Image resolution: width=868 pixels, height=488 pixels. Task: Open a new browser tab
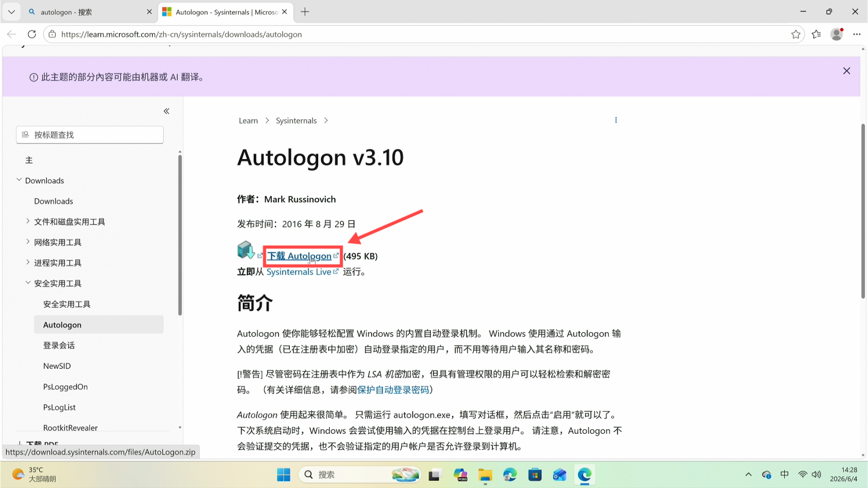coord(305,11)
